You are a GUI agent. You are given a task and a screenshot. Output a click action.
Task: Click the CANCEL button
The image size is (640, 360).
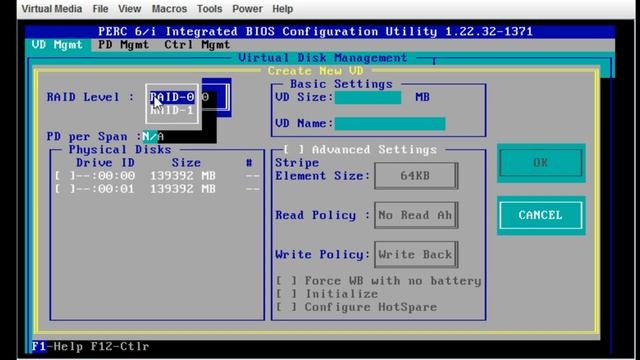point(541,215)
